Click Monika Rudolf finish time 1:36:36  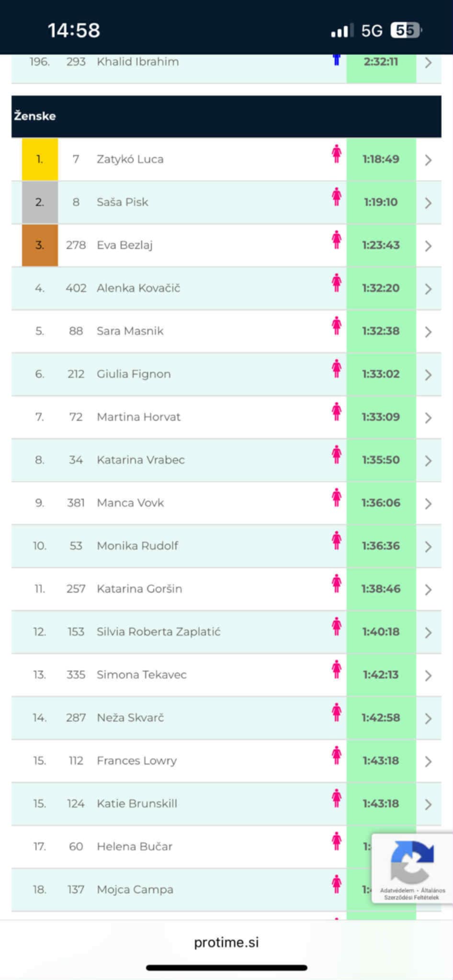[x=381, y=546]
